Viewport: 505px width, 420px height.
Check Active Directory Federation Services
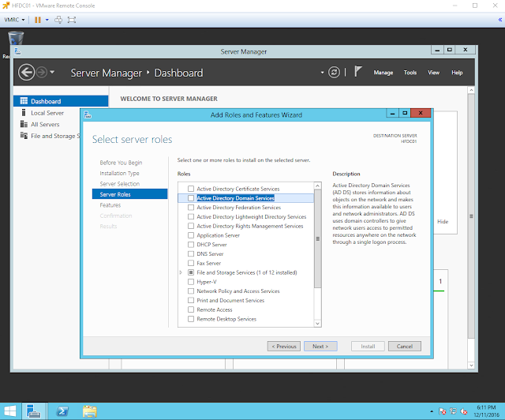coord(191,208)
